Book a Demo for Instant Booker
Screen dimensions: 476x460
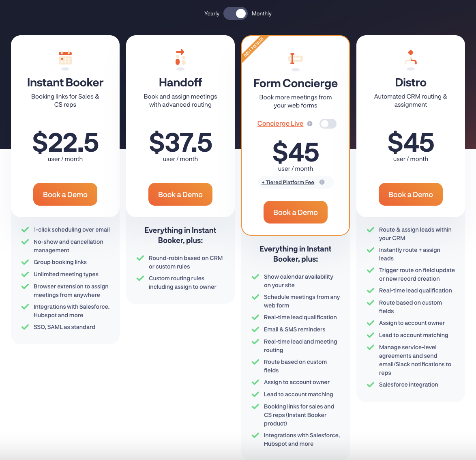click(65, 194)
